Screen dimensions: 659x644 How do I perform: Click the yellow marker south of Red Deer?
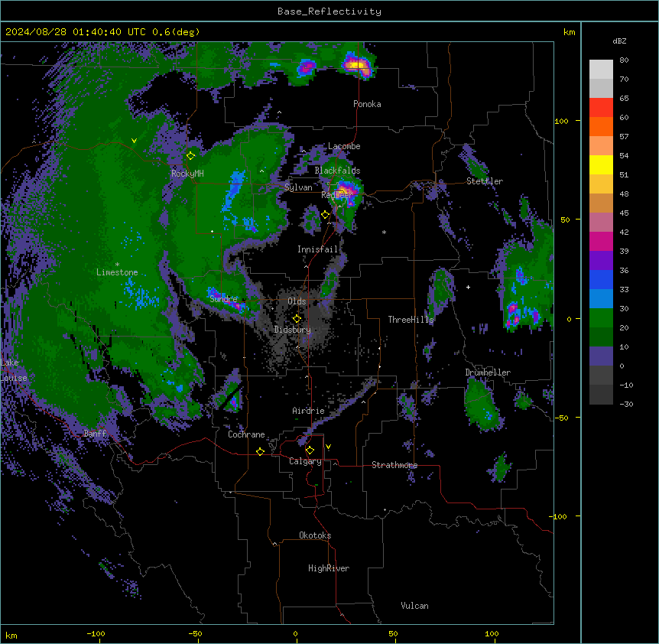point(326,215)
